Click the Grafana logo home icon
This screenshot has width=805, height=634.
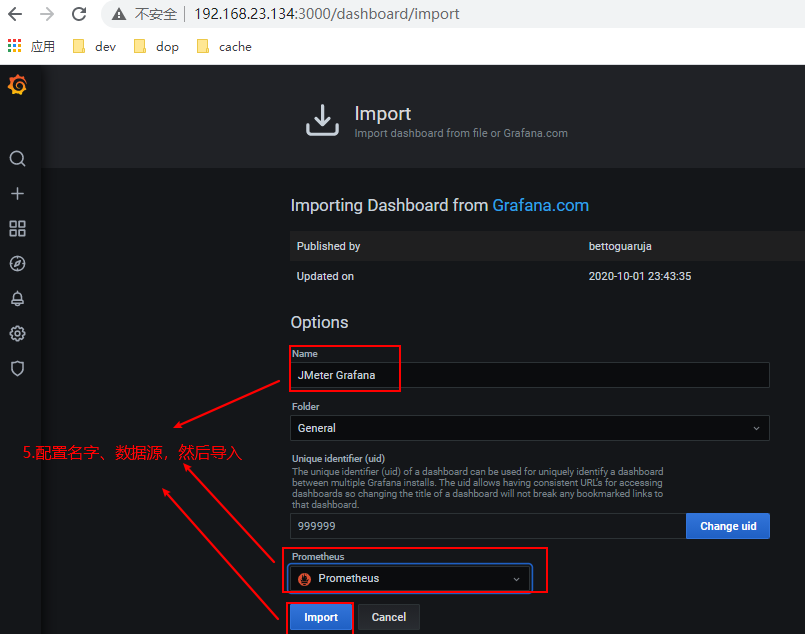(17, 85)
